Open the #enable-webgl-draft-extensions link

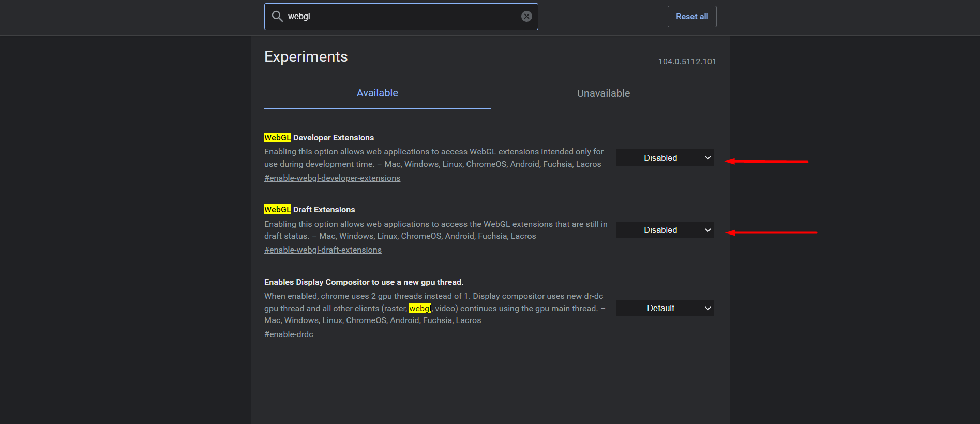[x=323, y=250]
